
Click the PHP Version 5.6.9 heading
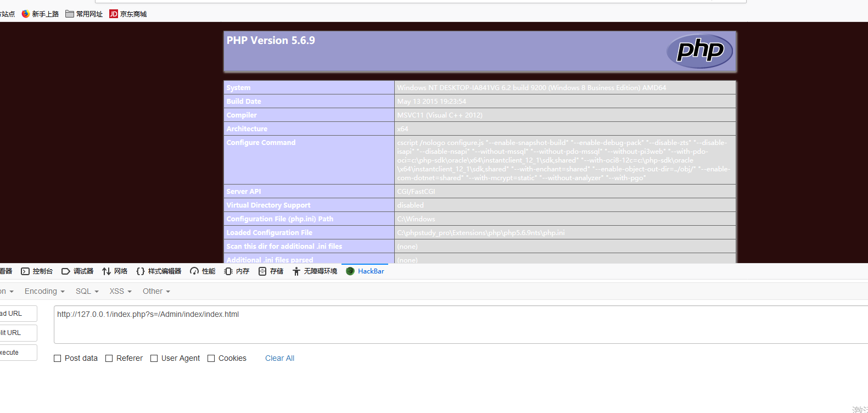[271, 41]
